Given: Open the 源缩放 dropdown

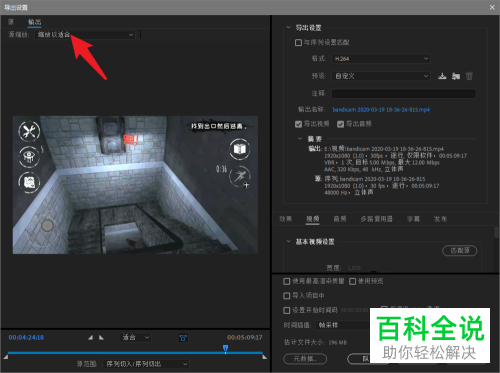Looking at the screenshot, I should click(85, 35).
